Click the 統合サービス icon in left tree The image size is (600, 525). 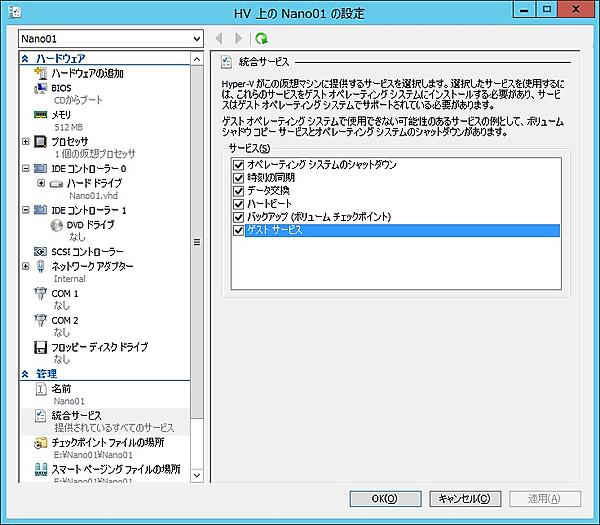[41, 416]
